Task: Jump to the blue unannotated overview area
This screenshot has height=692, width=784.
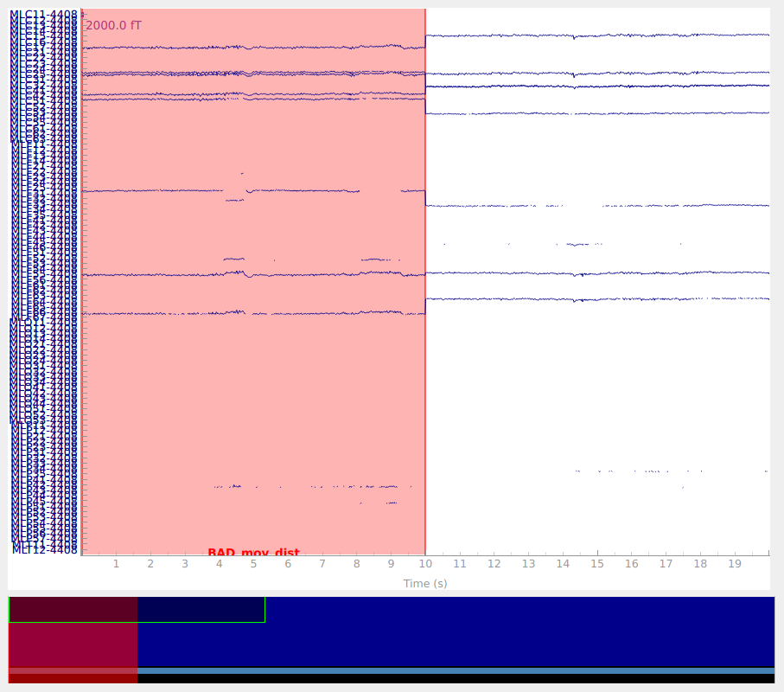Action: (x=519, y=631)
